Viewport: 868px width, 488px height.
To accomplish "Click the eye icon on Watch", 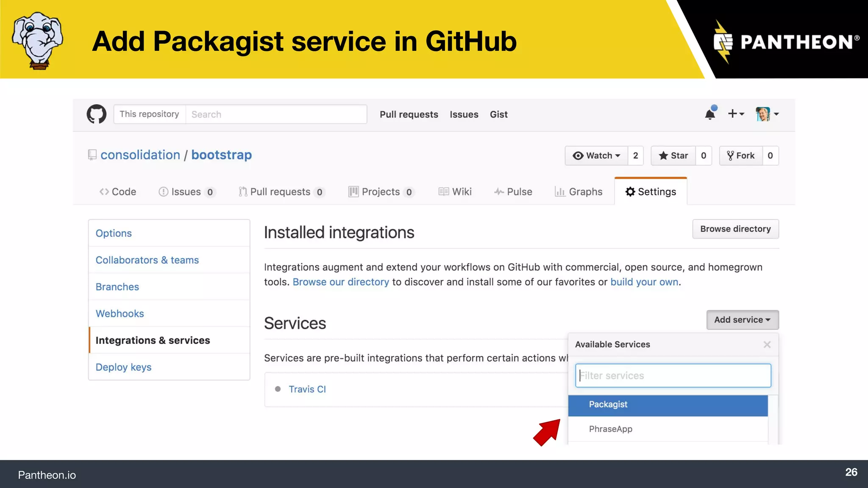I will click(578, 155).
